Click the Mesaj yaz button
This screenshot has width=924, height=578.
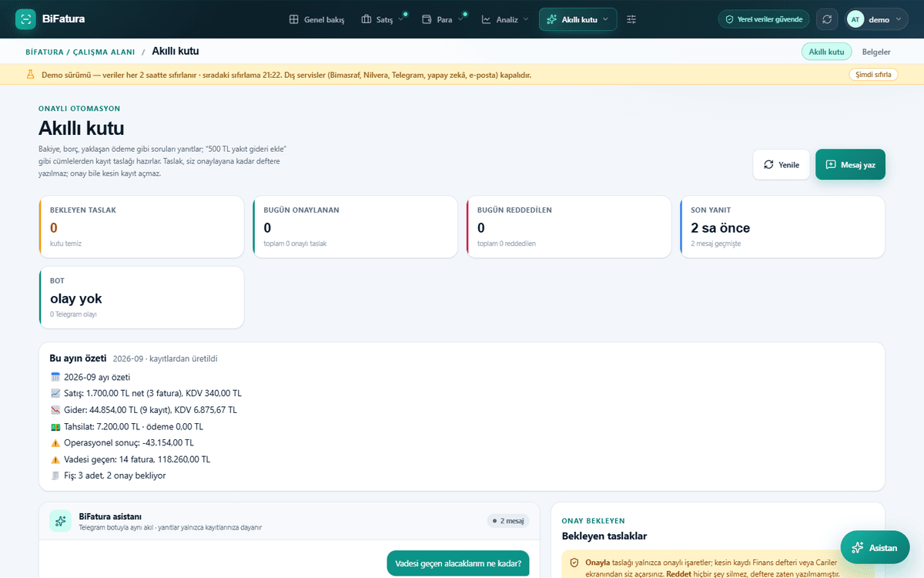(x=850, y=164)
